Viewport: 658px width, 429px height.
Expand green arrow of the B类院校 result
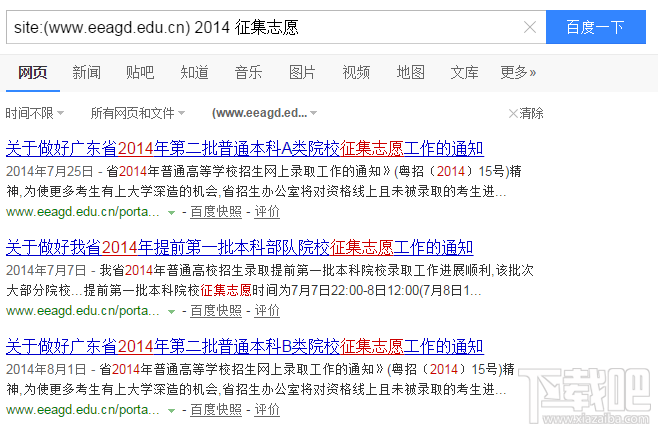coord(171,411)
